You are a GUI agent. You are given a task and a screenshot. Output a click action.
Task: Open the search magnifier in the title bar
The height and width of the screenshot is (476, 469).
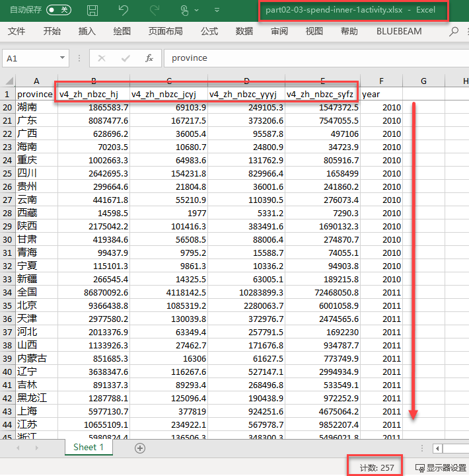[x=454, y=31]
